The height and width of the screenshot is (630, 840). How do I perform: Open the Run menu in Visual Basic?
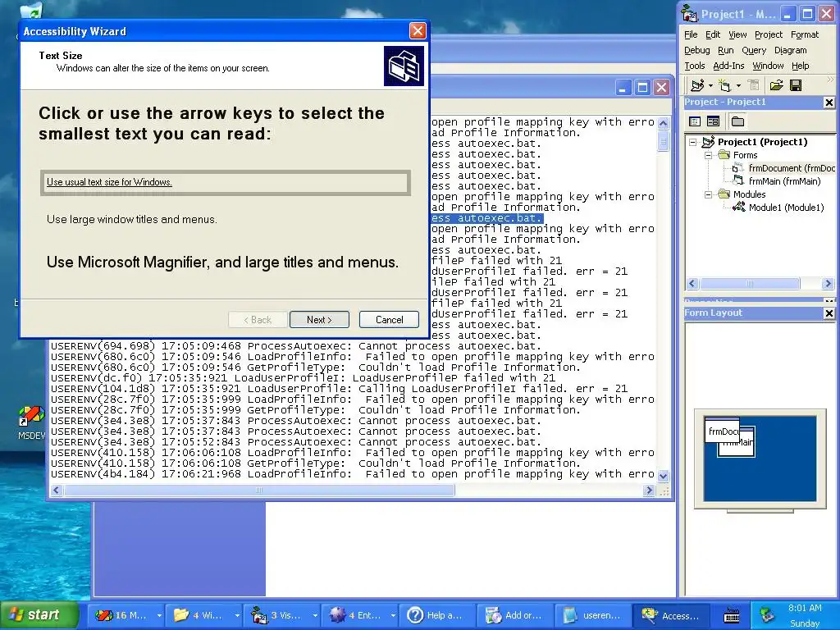click(x=725, y=50)
